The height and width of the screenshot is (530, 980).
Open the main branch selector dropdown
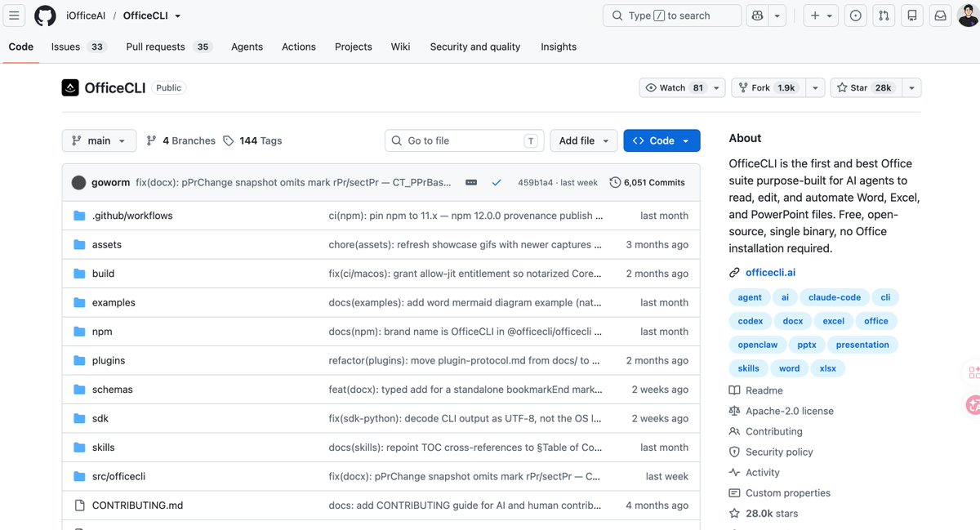coord(99,140)
